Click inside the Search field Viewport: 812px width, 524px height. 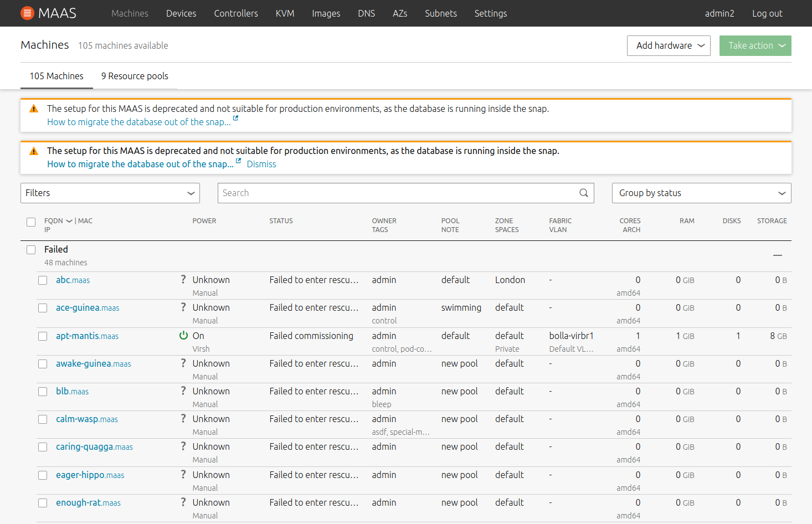388,193
